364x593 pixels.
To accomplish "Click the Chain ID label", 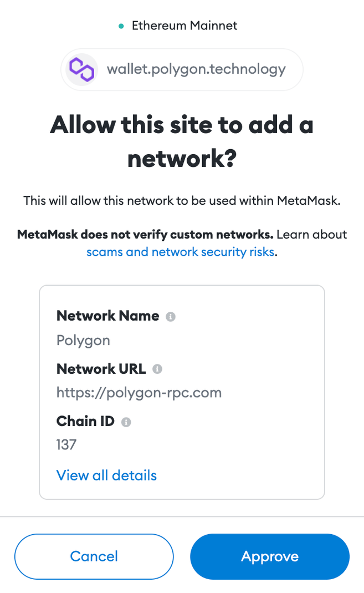I will (x=85, y=421).
